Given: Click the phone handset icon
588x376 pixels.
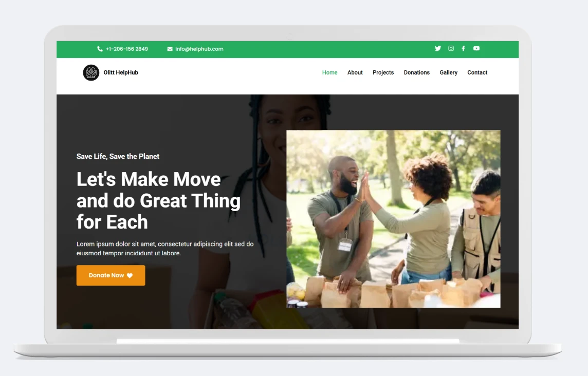Looking at the screenshot, I should pyautogui.click(x=100, y=49).
